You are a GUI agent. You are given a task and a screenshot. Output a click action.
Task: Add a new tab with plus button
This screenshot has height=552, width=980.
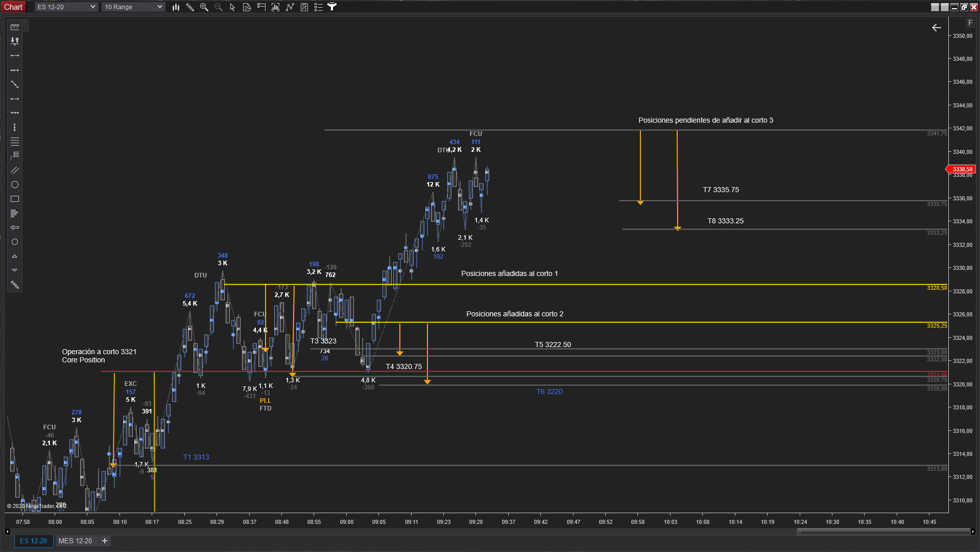point(105,541)
